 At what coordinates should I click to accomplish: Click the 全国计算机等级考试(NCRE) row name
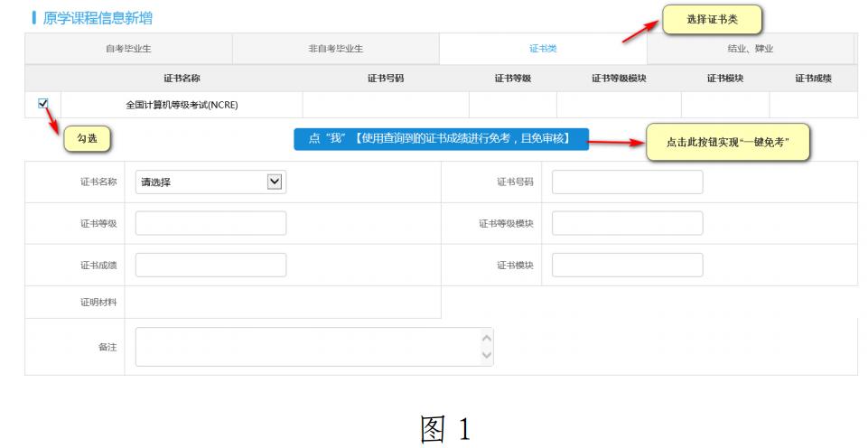pos(182,105)
